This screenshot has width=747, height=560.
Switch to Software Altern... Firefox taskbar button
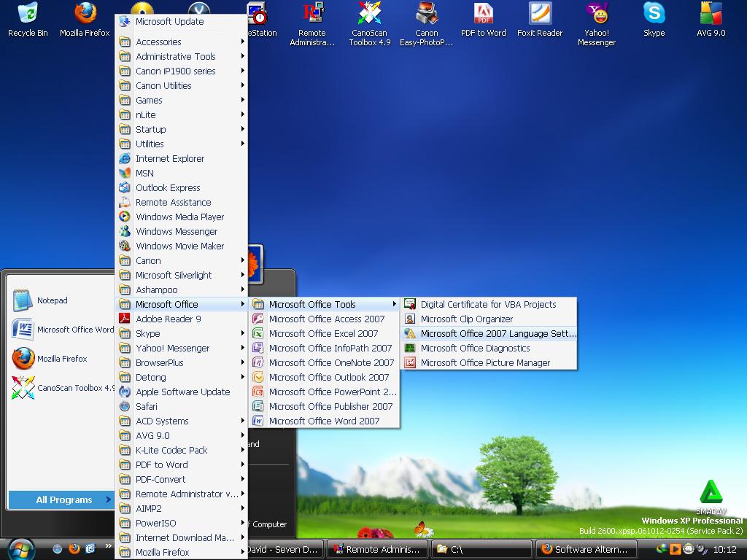coord(586,549)
